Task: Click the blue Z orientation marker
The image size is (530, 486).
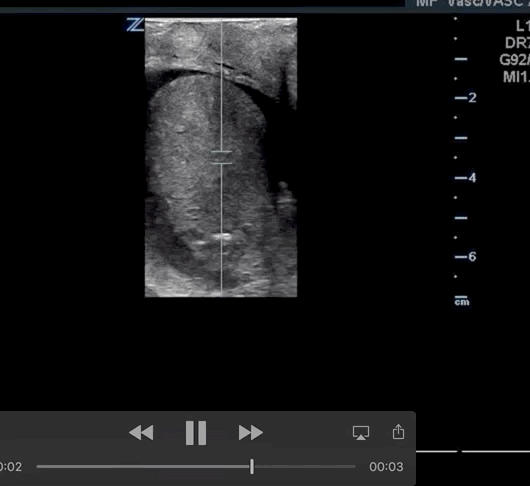Action: tap(135, 25)
